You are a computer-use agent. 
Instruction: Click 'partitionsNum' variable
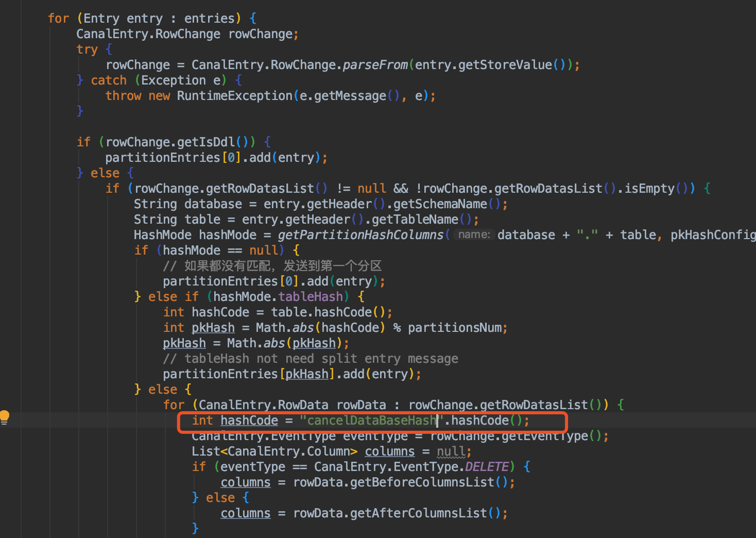click(x=455, y=328)
